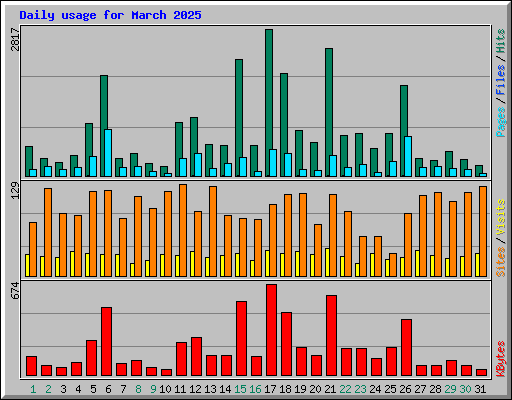The image size is (512, 400).
Task: Click the 674 KBytes axis value
Action: point(15,290)
